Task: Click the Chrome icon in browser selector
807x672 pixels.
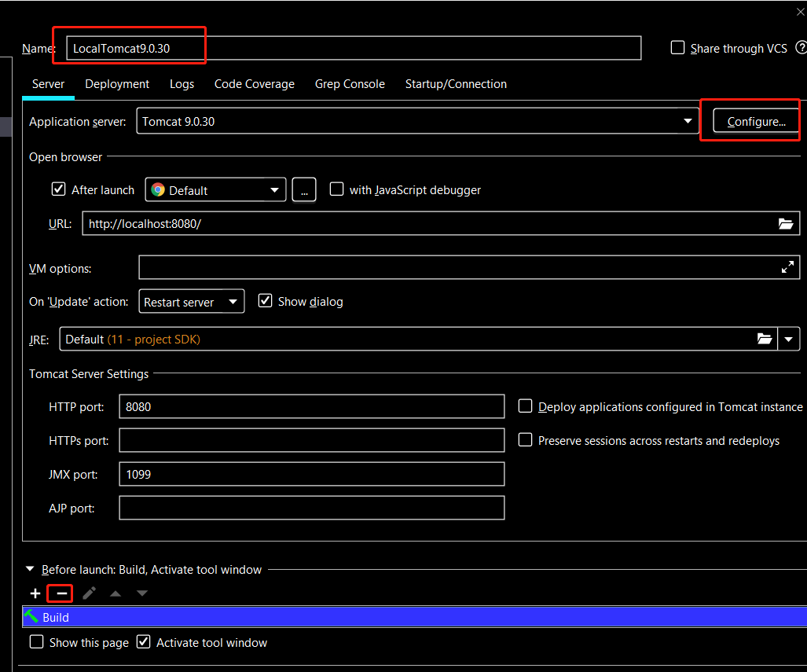Action: pyautogui.click(x=158, y=190)
